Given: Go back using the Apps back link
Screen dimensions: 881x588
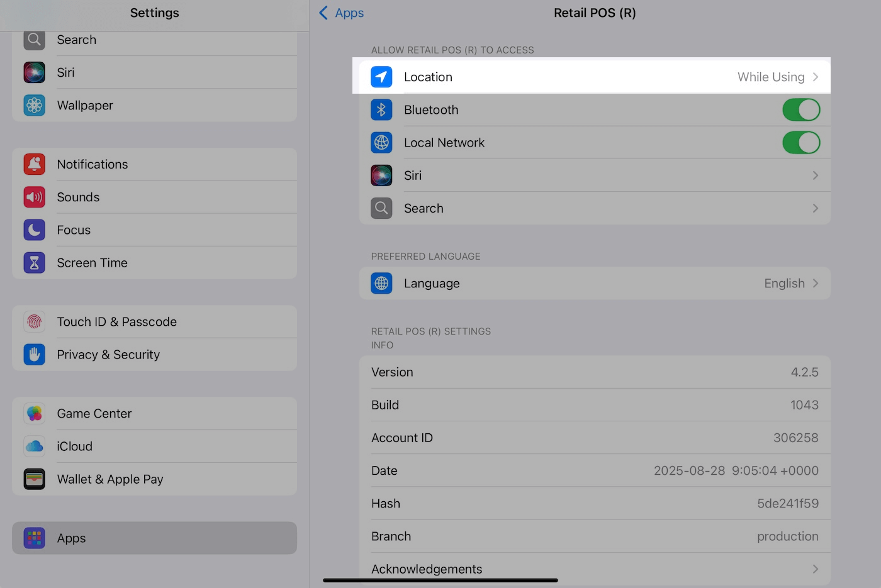Looking at the screenshot, I should click(340, 13).
